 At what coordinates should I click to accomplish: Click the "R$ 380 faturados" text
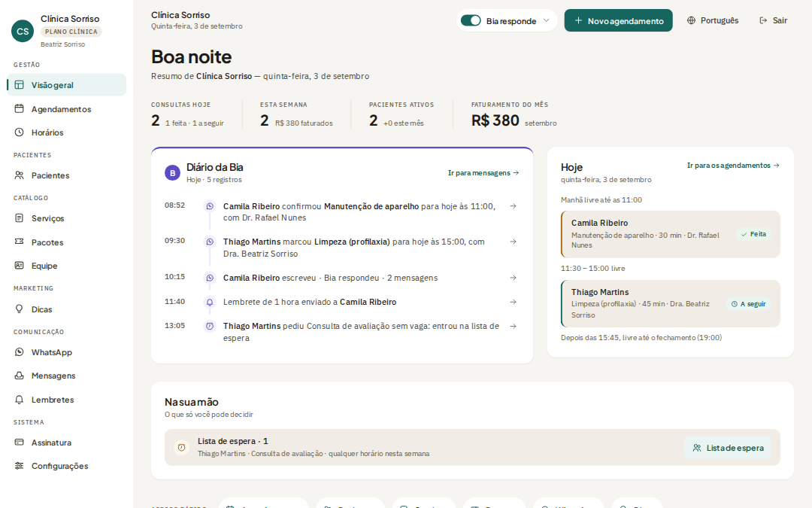pyautogui.click(x=304, y=123)
